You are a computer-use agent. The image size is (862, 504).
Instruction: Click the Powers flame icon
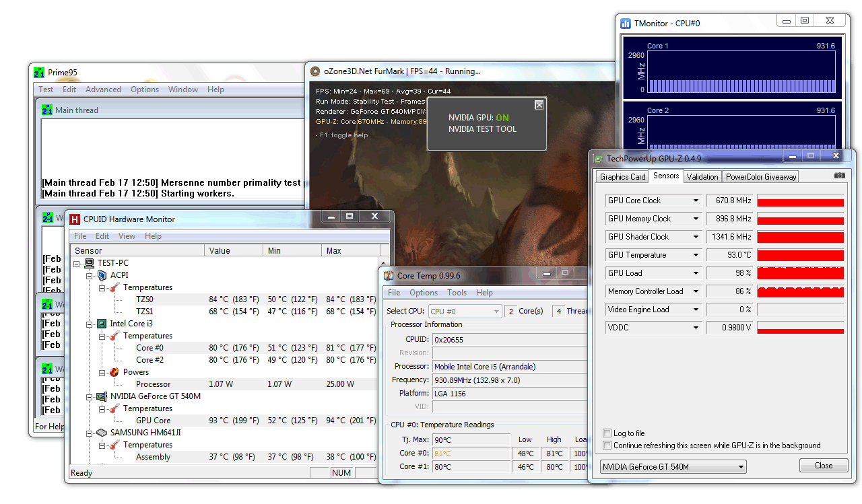[x=114, y=372]
